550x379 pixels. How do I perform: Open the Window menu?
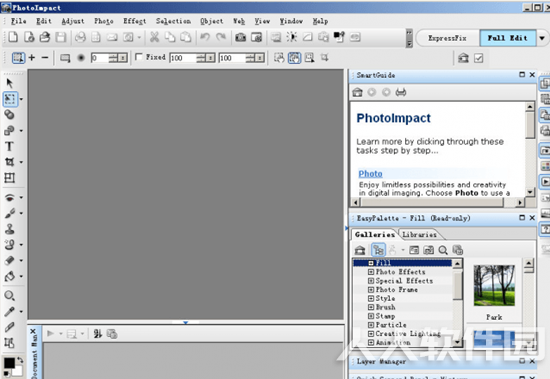[291, 21]
